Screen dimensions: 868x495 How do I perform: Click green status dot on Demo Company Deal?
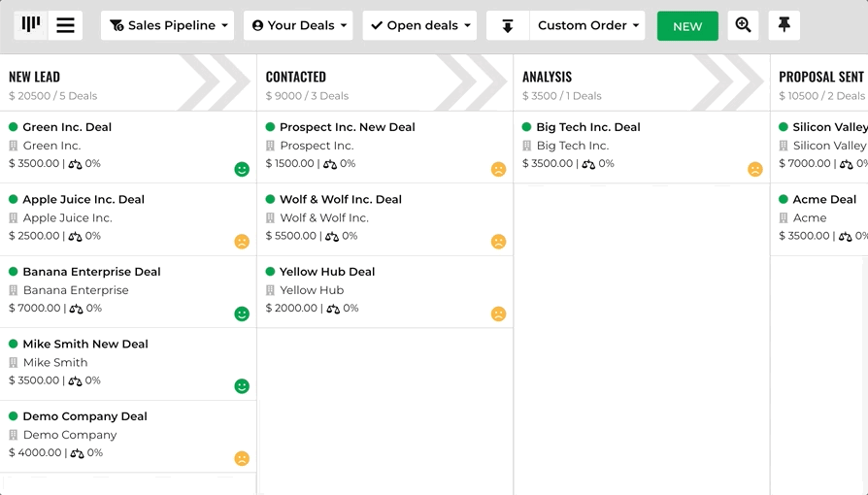pyautogui.click(x=14, y=415)
